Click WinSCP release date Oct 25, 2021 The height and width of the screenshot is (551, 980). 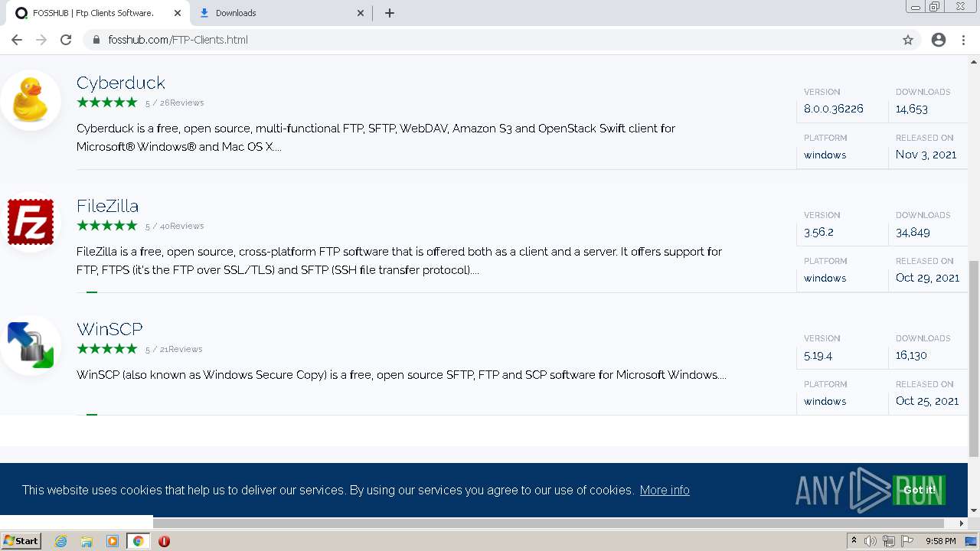pyautogui.click(x=927, y=401)
